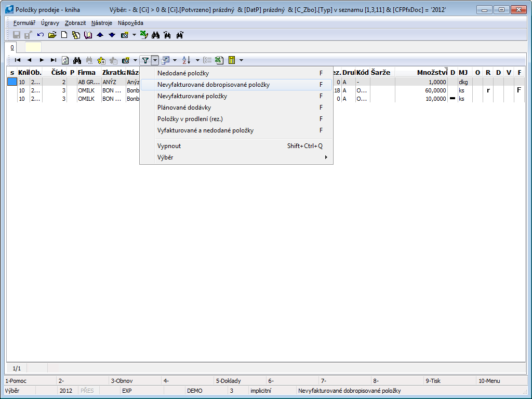532x399 pixels.
Task: Click the 5-Doklady function key button
Action: [x=241, y=381]
